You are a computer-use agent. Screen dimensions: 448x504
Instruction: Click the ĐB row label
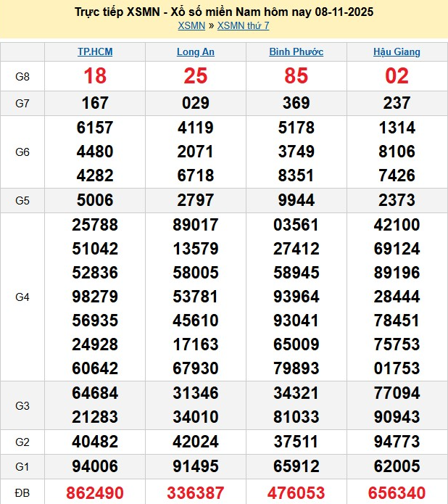[22, 492]
